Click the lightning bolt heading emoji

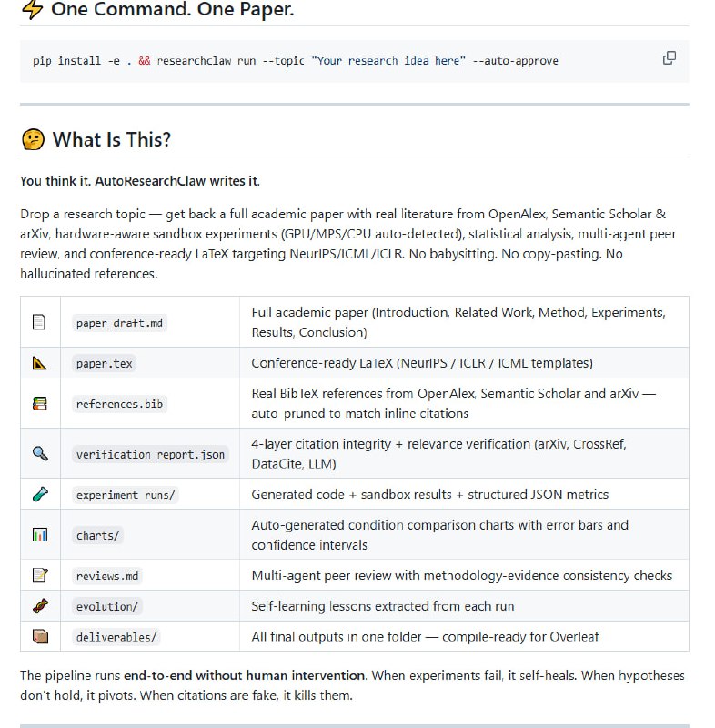pyautogui.click(x=32, y=10)
